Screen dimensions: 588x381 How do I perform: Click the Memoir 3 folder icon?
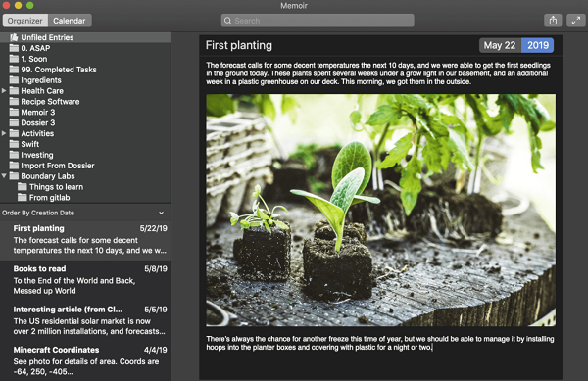[x=14, y=112]
